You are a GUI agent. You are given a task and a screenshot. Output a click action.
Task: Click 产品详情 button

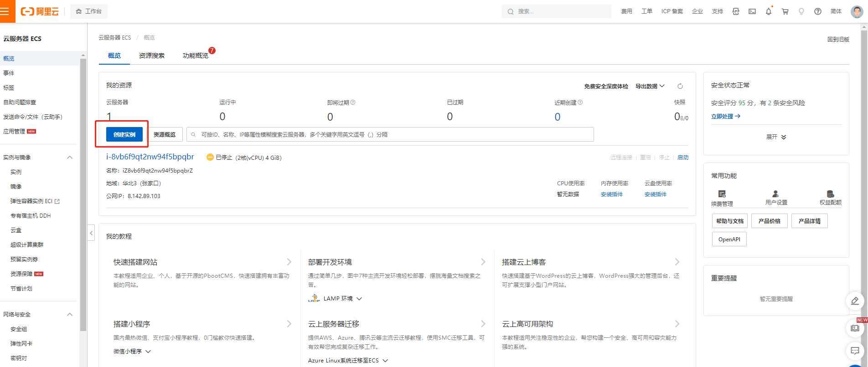click(x=810, y=221)
